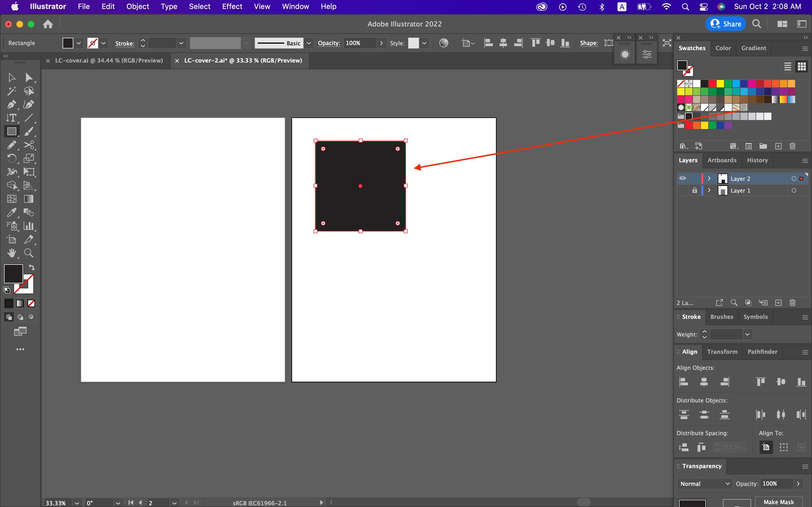
Task: Pick the Eyedropper tool
Action: [11, 213]
